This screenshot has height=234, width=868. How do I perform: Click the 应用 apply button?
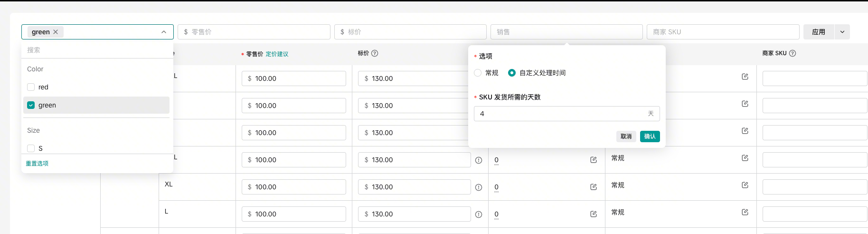coord(818,32)
